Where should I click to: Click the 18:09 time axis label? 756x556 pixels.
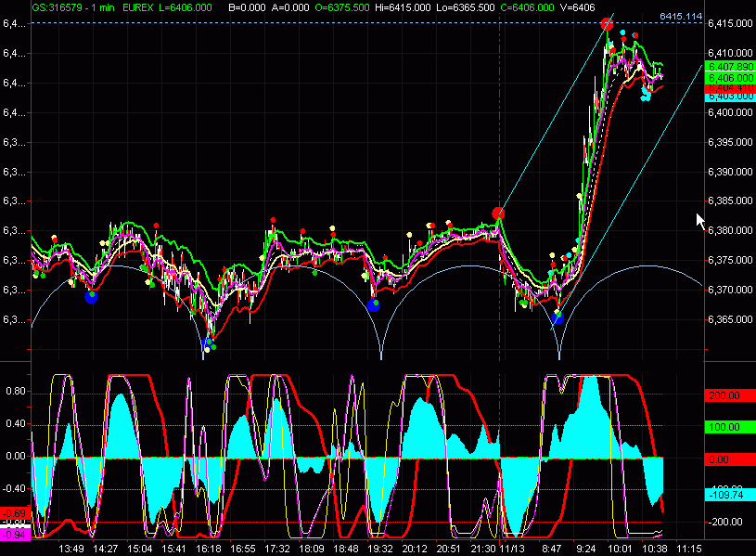(x=312, y=549)
